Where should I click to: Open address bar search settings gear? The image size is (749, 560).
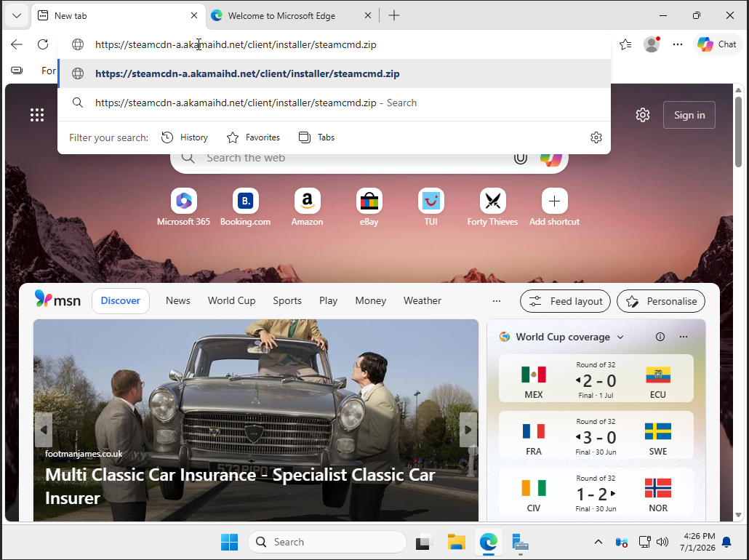(596, 137)
